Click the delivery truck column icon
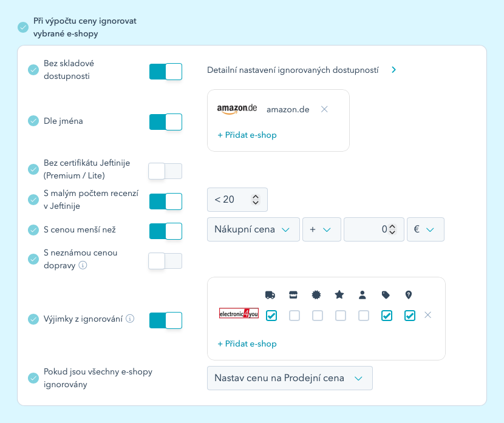The height and width of the screenshot is (423, 504). (270, 295)
